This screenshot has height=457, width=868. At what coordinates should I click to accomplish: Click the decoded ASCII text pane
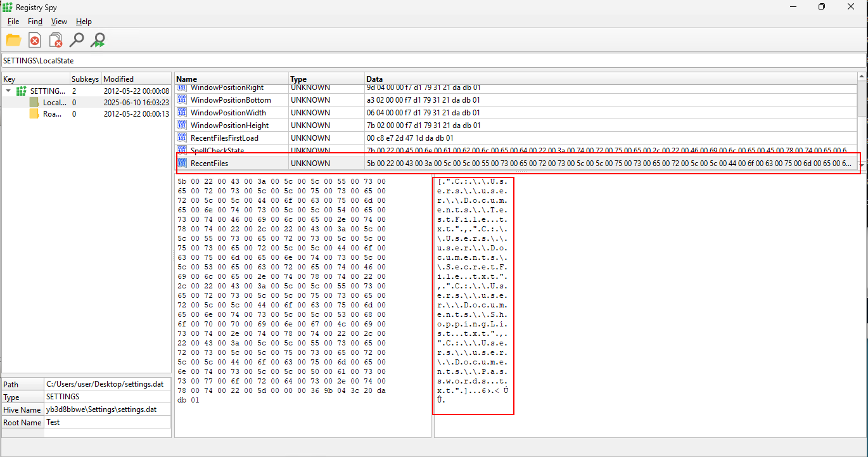click(x=649, y=306)
